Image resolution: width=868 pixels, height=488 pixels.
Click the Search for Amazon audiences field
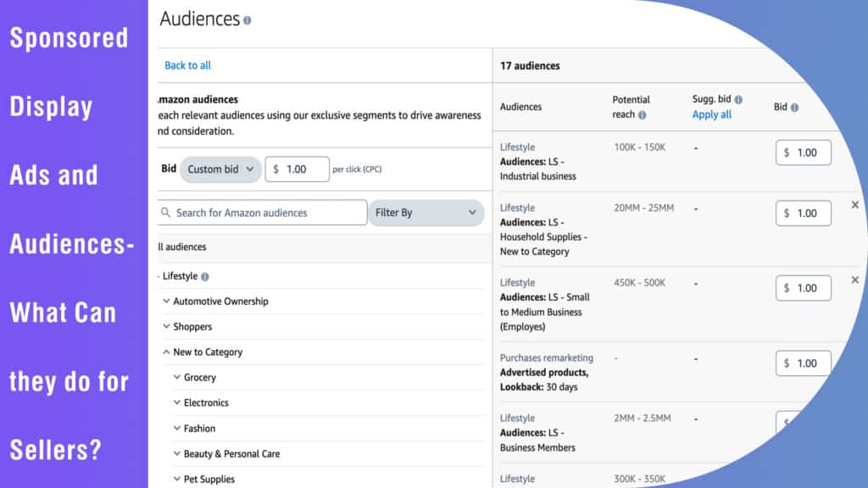[x=263, y=213]
